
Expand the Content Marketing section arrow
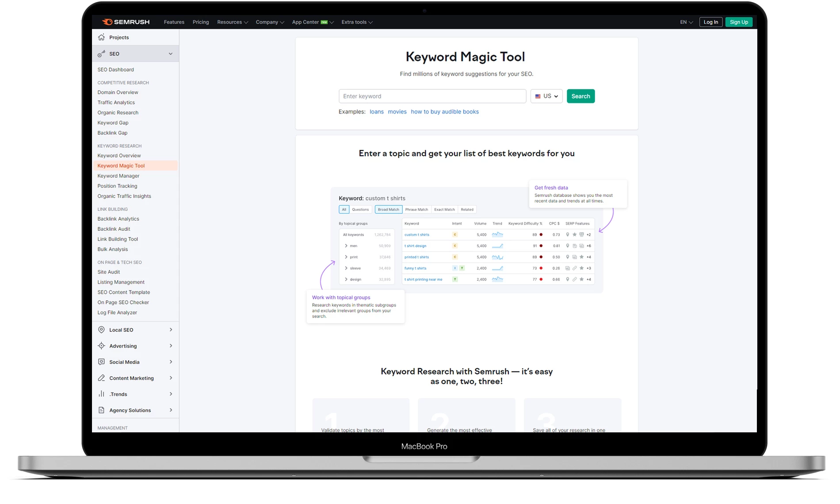pyautogui.click(x=171, y=378)
